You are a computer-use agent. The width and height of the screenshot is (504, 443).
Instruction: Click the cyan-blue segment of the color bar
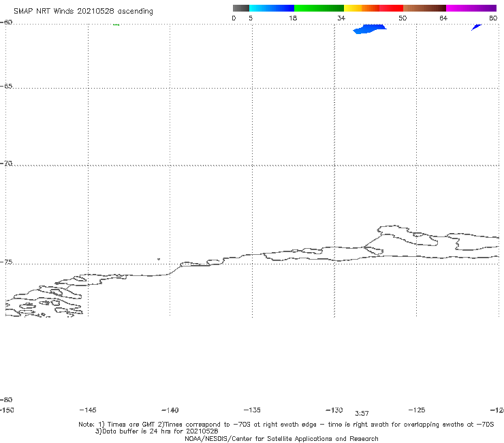point(272,8)
